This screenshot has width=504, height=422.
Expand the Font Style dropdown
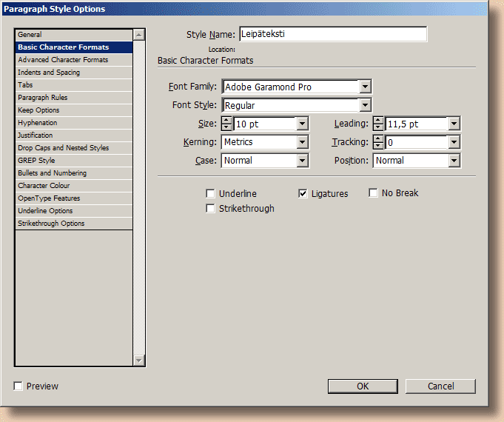click(365, 106)
